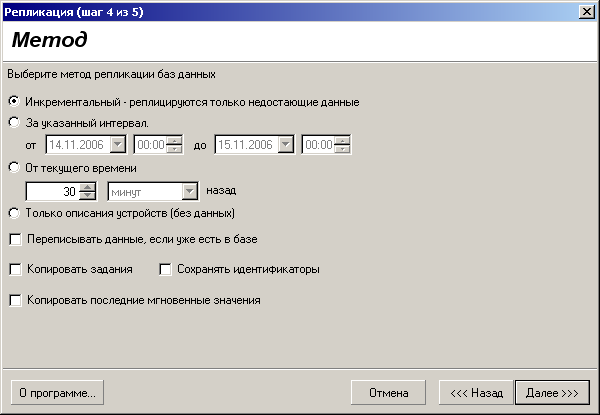This screenshot has height=415, width=600.
Task: Click the 30 value input field
Action: coord(53,191)
